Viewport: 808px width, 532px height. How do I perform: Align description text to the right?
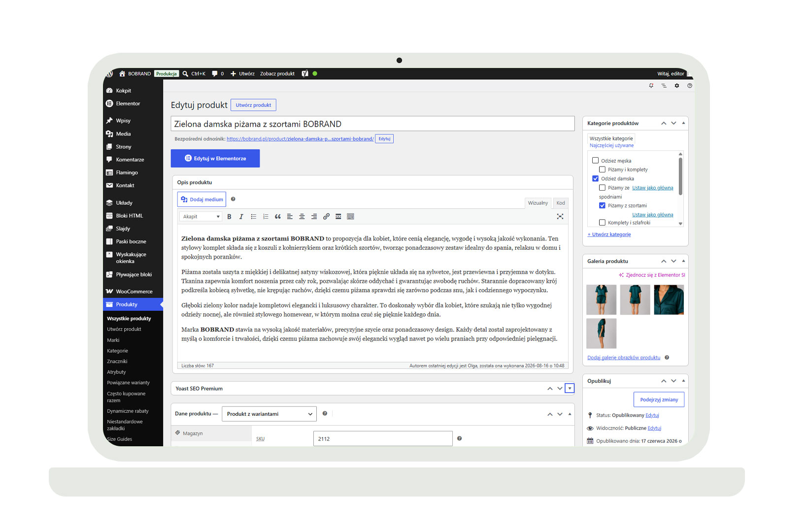coord(314,217)
